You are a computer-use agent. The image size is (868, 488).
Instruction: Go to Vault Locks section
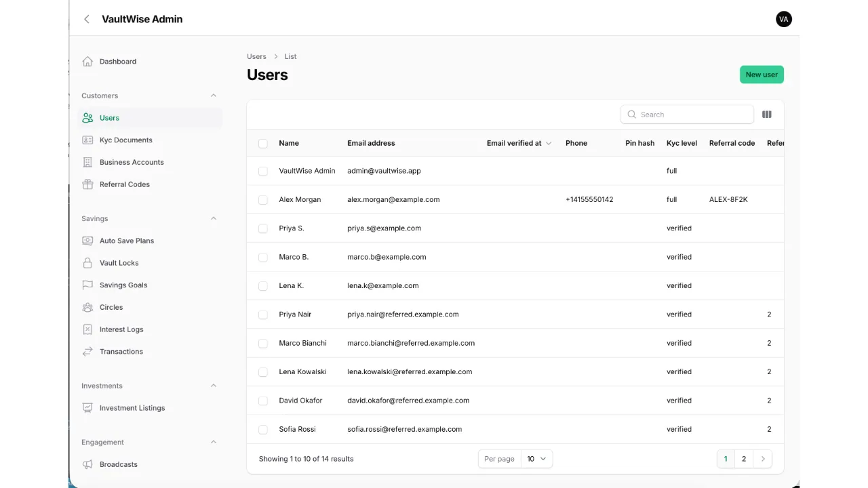click(x=150, y=263)
